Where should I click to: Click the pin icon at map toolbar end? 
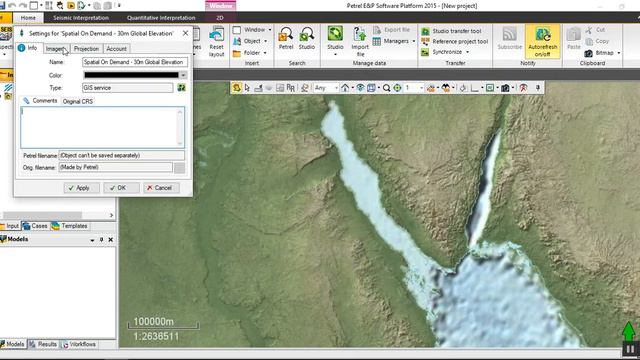[538, 88]
